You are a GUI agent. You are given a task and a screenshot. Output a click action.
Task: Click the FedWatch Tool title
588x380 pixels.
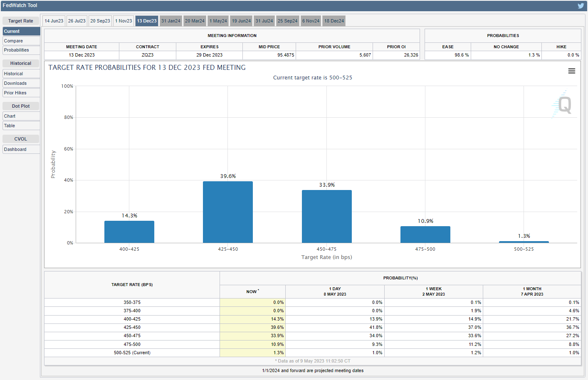[x=20, y=5]
